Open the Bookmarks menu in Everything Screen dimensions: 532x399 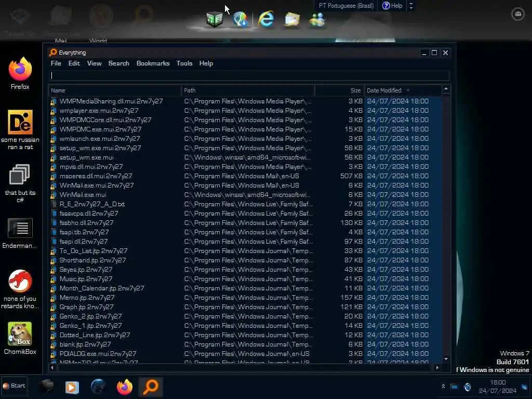153,63
